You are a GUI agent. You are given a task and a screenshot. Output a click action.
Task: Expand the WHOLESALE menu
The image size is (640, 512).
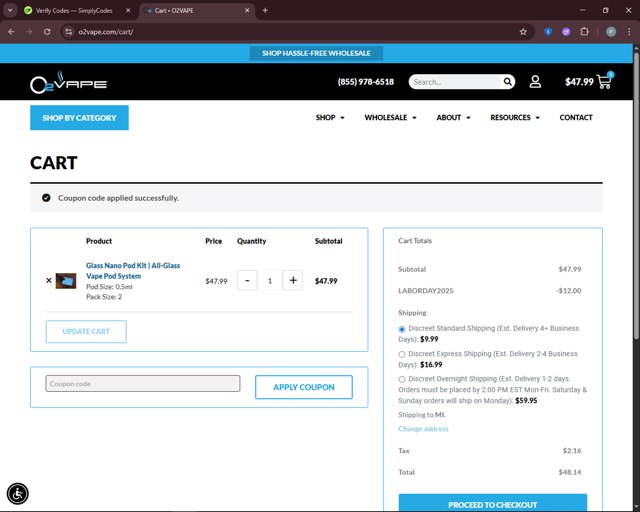click(x=390, y=118)
